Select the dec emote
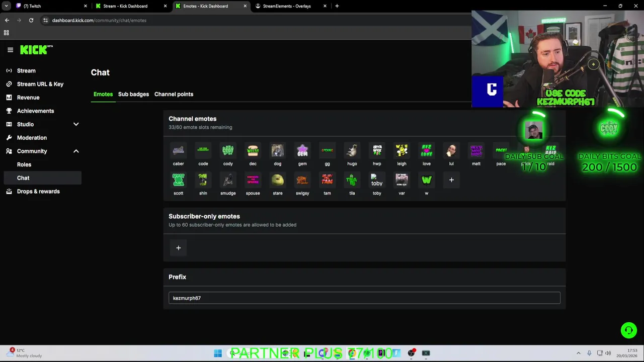644x362 pixels. tap(253, 150)
